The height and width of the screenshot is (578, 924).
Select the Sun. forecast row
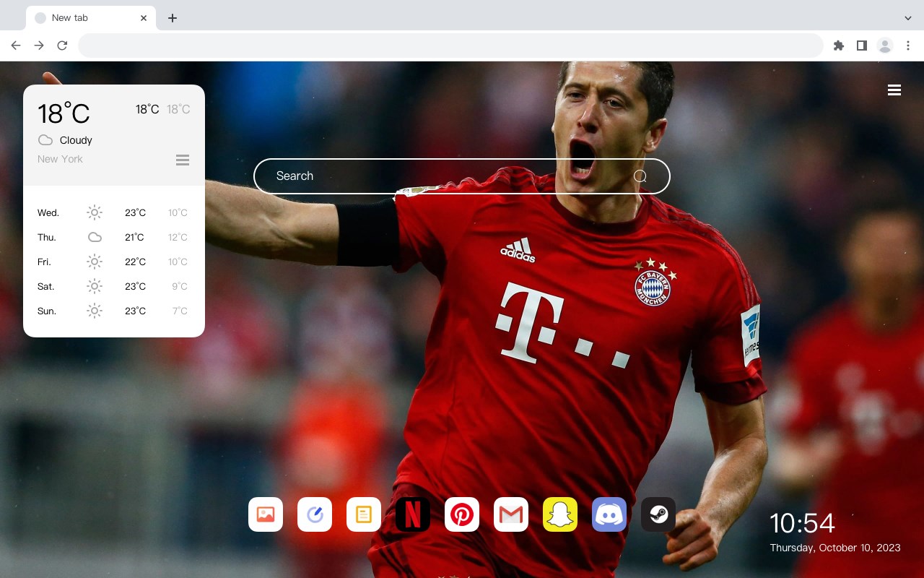pyautogui.click(x=114, y=311)
